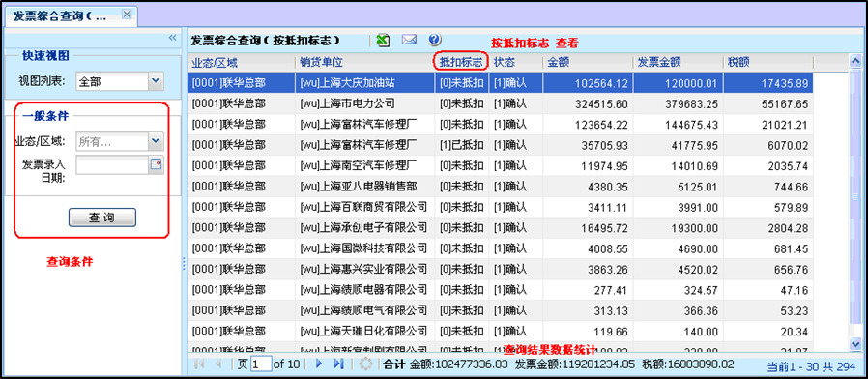Viewport: 868px width, 379px height.
Task: Go to previous page of results
Action: point(218,364)
